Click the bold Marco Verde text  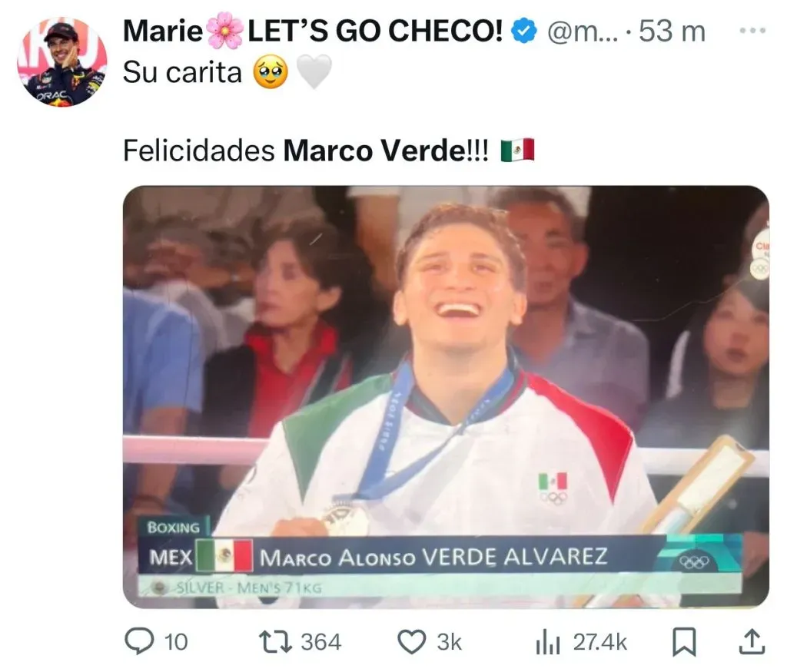click(x=375, y=150)
